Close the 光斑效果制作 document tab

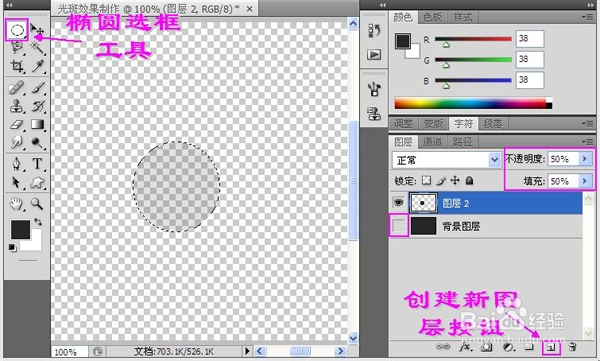[249, 9]
